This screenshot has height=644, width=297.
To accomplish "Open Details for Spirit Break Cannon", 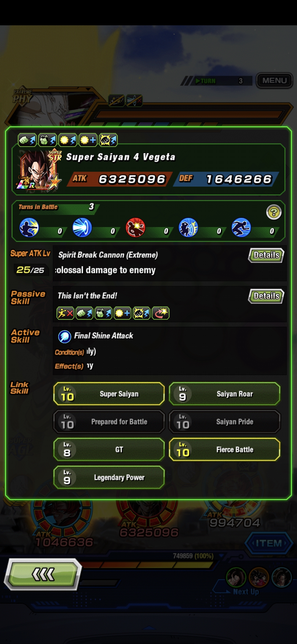I will [x=266, y=255].
